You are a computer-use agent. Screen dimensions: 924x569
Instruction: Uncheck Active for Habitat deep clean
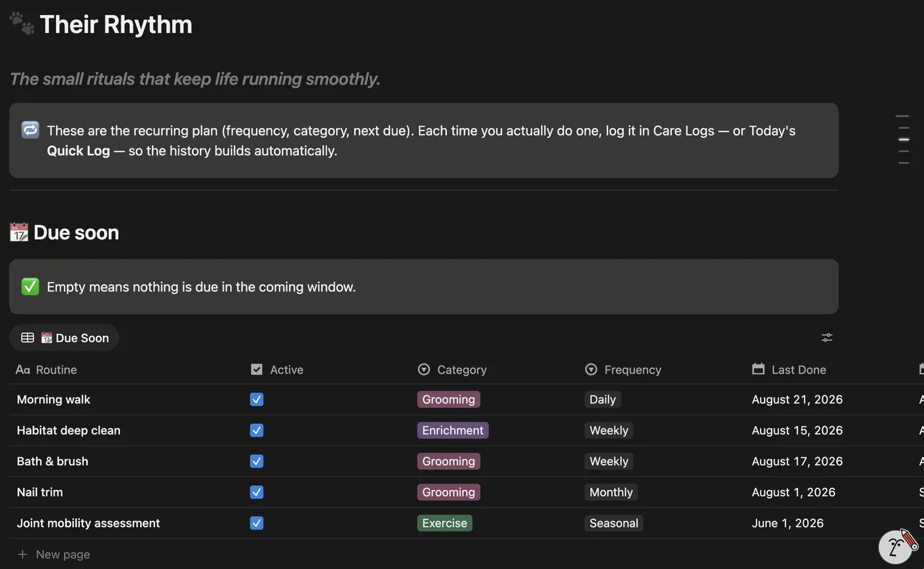pos(257,430)
